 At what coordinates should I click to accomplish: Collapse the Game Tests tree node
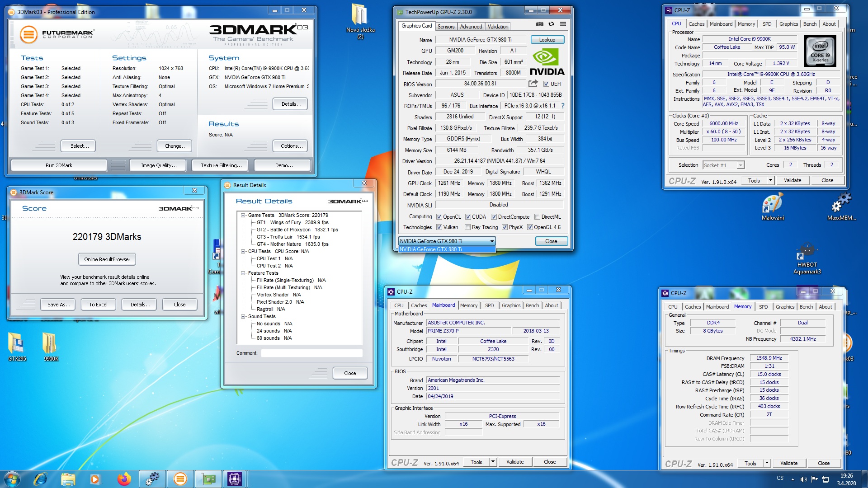[x=243, y=215]
